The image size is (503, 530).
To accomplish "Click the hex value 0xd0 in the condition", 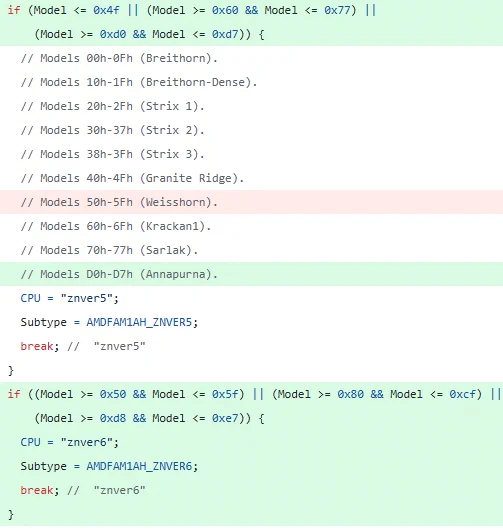I will (113, 34).
